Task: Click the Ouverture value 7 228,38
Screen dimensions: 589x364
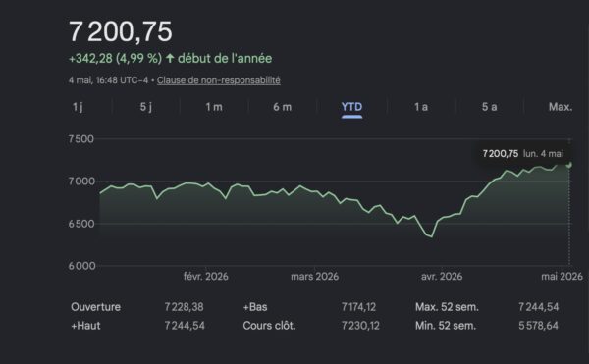Action: point(185,307)
